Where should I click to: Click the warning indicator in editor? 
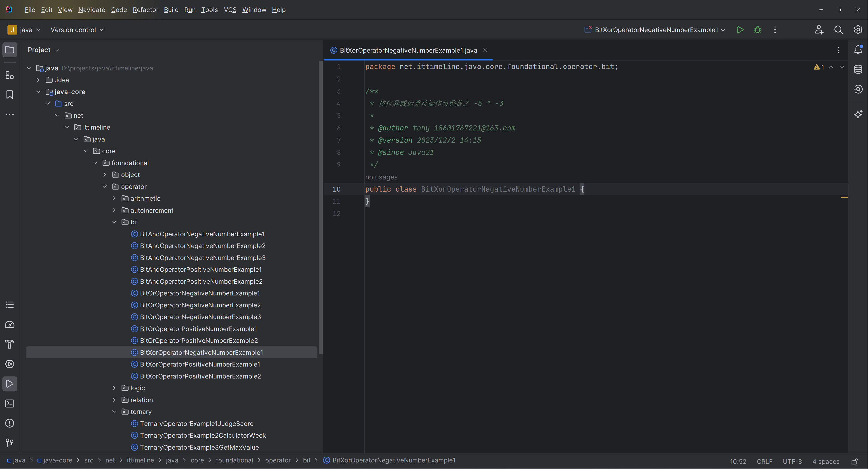(x=819, y=67)
